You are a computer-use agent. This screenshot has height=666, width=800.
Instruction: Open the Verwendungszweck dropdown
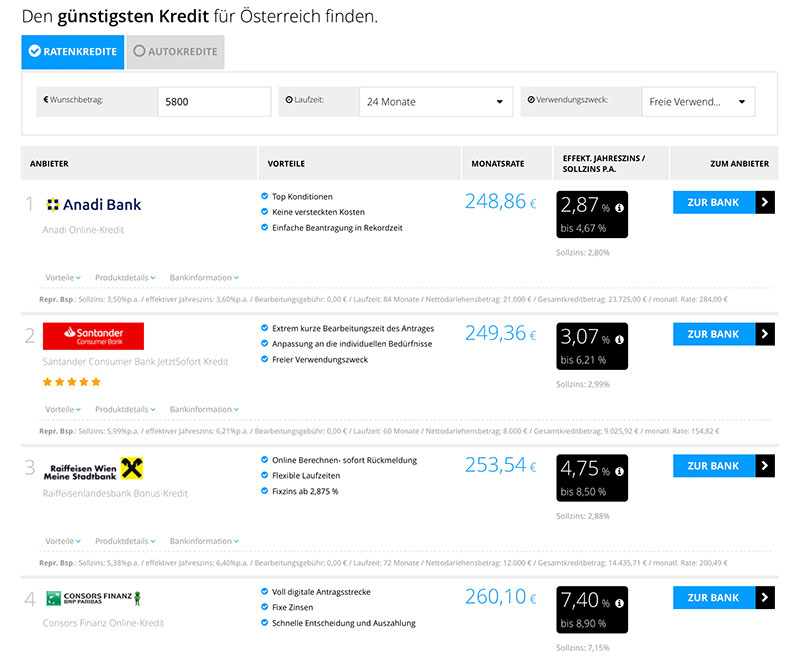(x=698, y=102)
